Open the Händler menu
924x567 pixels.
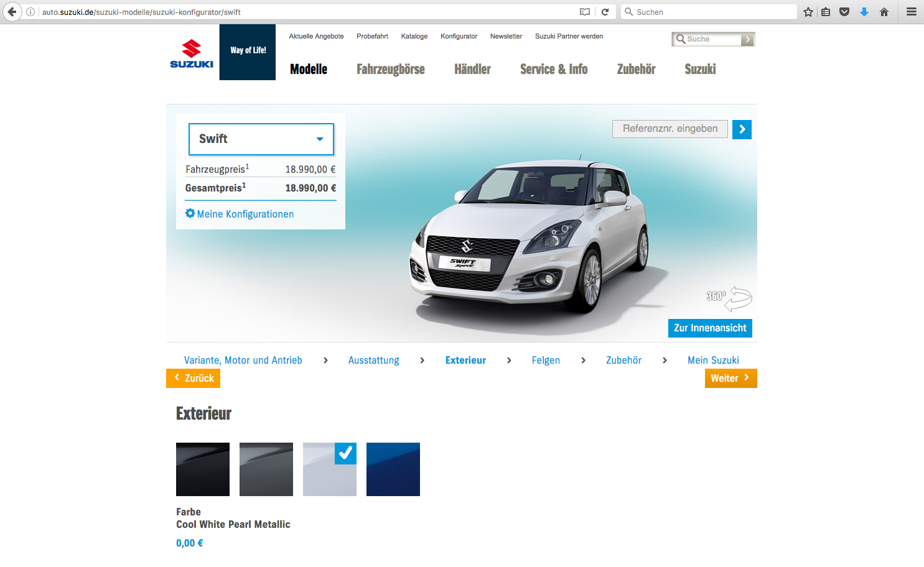point(472,69)
